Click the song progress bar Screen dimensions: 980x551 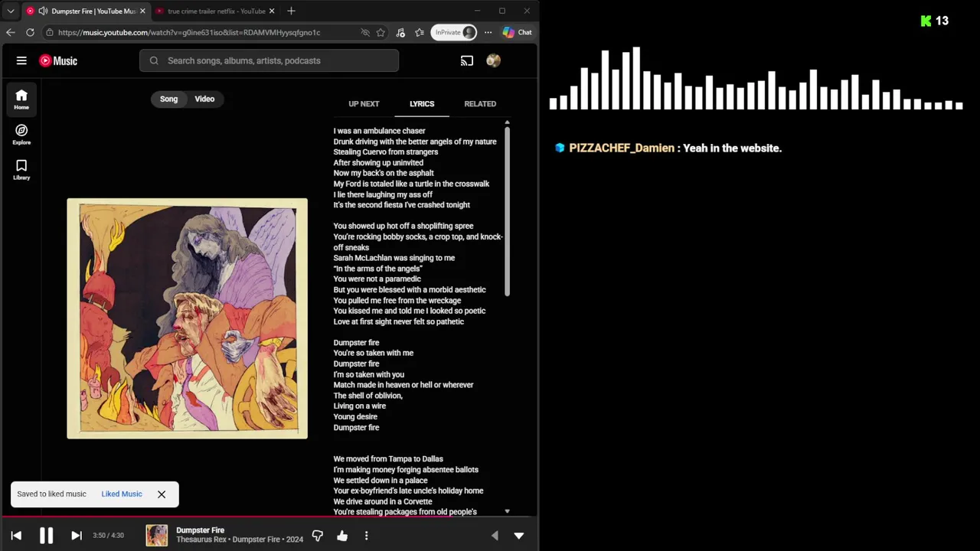pyautogui.click(x=269, y=517)
